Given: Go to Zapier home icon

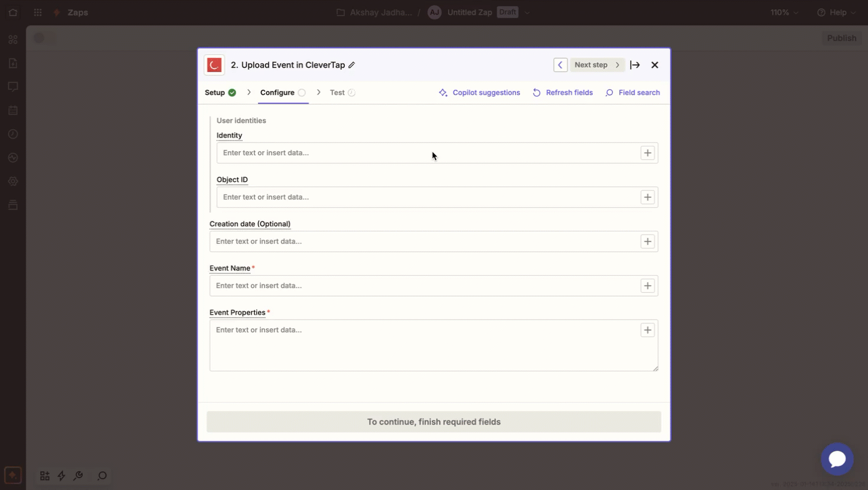Looking at the screenshot, I should click(13, 12).
